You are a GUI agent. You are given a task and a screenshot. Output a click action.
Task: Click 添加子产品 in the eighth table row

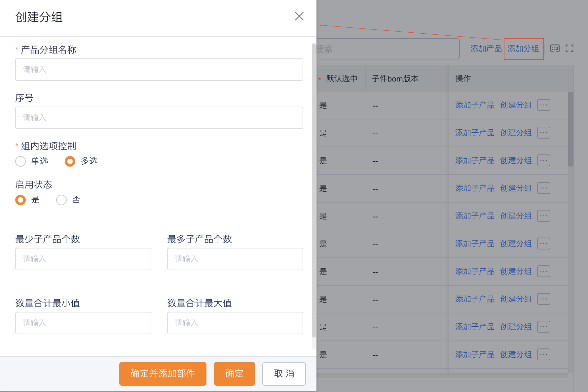(x=475, y=299)
